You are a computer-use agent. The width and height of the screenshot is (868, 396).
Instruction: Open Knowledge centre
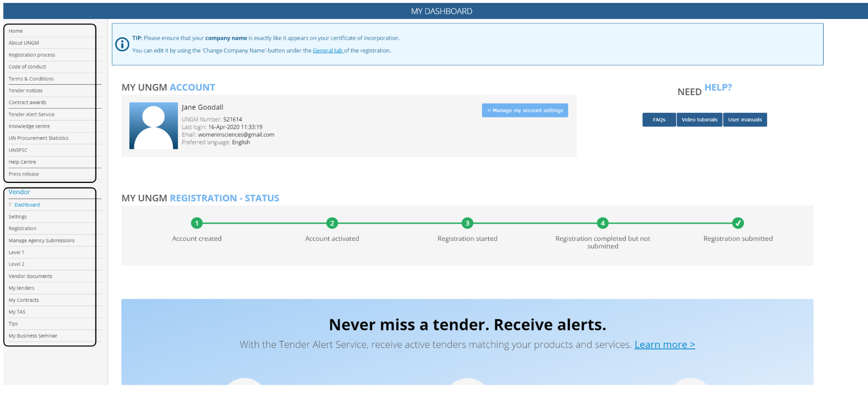(x=29, y=126)
